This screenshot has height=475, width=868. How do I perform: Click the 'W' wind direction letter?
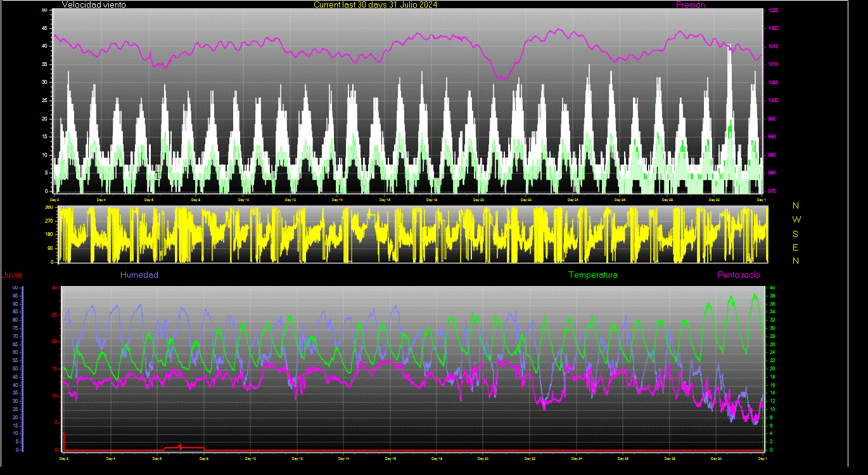point(796,219)
